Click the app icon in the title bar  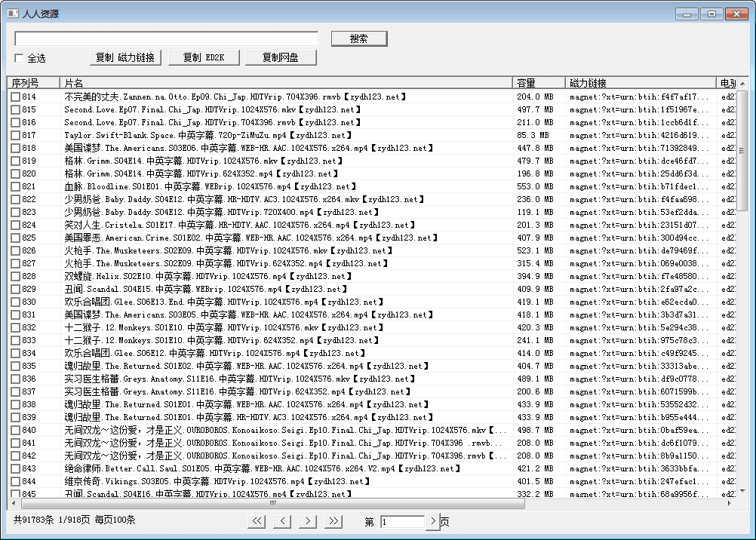pyautogui.click(x=13, y=14)
